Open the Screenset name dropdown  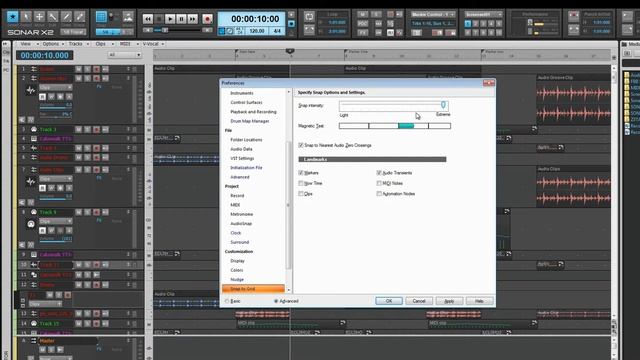[x=483, y=14]
